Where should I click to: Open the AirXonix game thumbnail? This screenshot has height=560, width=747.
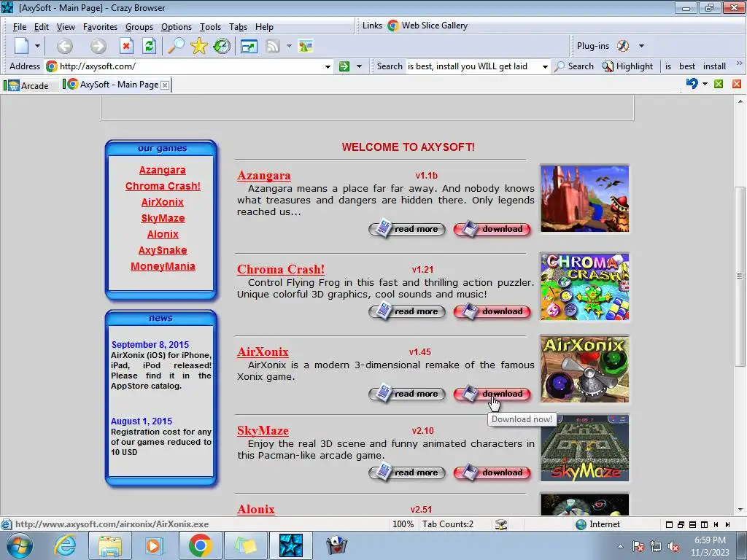tap(584, 369)
